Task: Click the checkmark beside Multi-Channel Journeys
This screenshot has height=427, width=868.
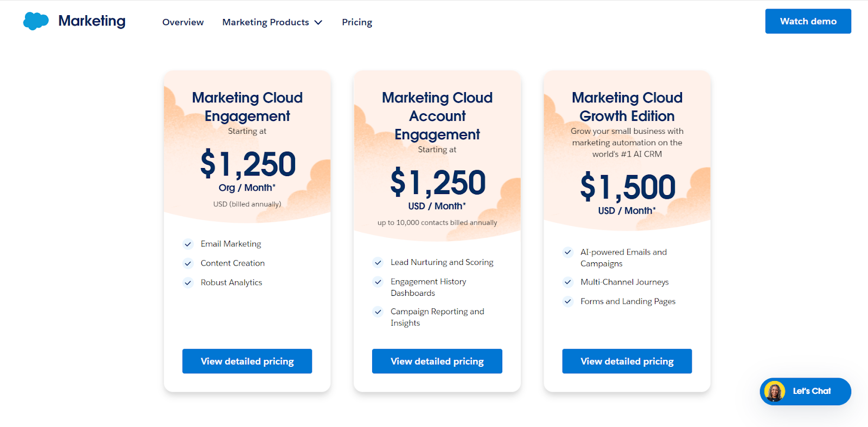Action: [568, 282]
